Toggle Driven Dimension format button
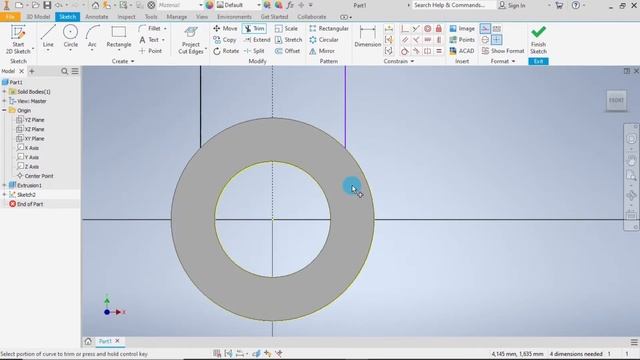The width and height of the screenshot is (640, 360). (x=497, y=29)
